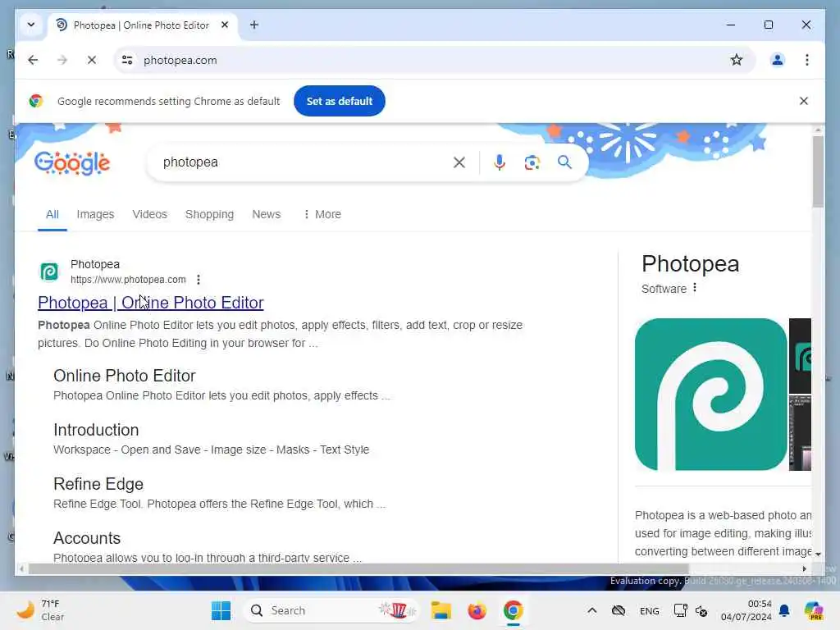
Task: Select the All results tab
Action: pyautogui.click(x=52, y=214)
